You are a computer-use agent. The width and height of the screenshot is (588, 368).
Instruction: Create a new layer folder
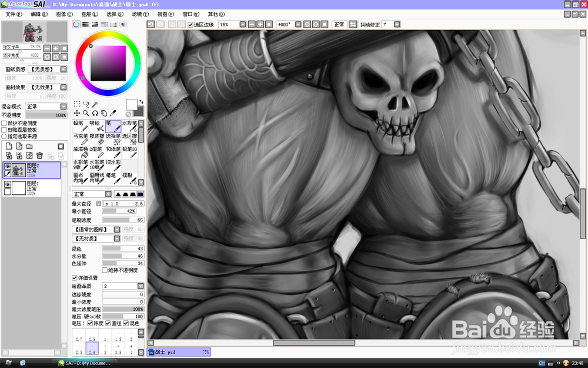pos(29,146)
